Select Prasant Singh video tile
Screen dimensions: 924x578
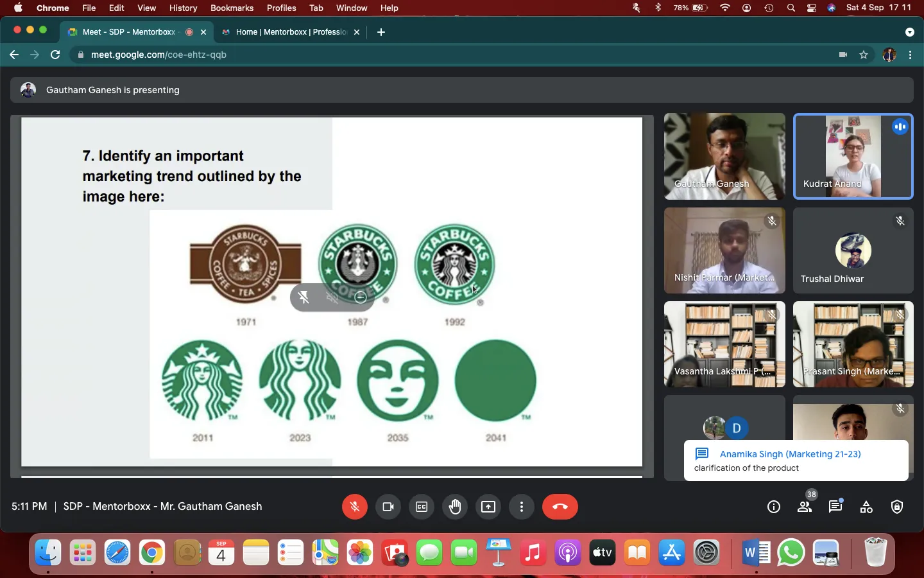click(853, 344)
